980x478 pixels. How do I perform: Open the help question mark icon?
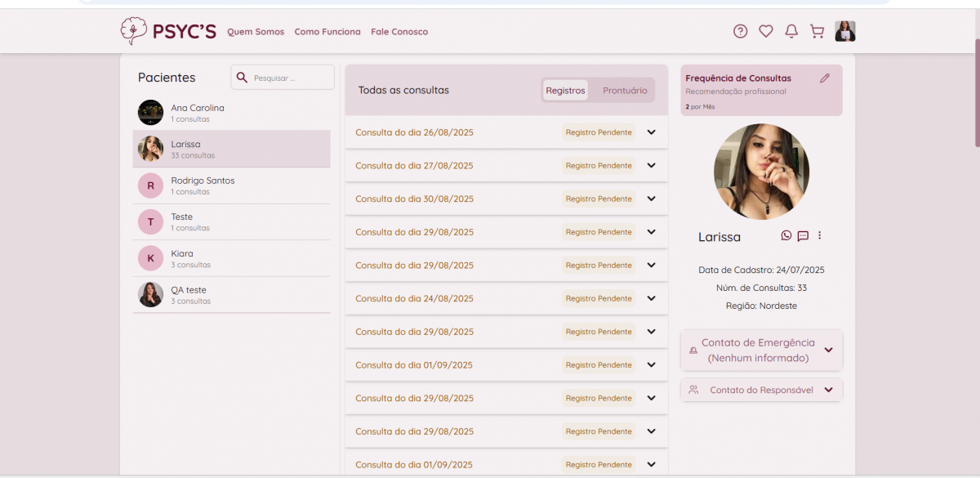740,31
